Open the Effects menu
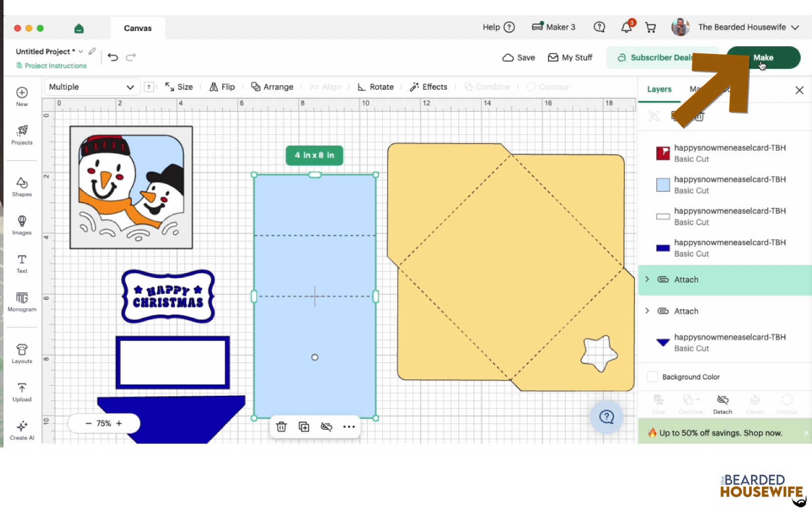The image size is (812, 516). click(x=429, y=87)
